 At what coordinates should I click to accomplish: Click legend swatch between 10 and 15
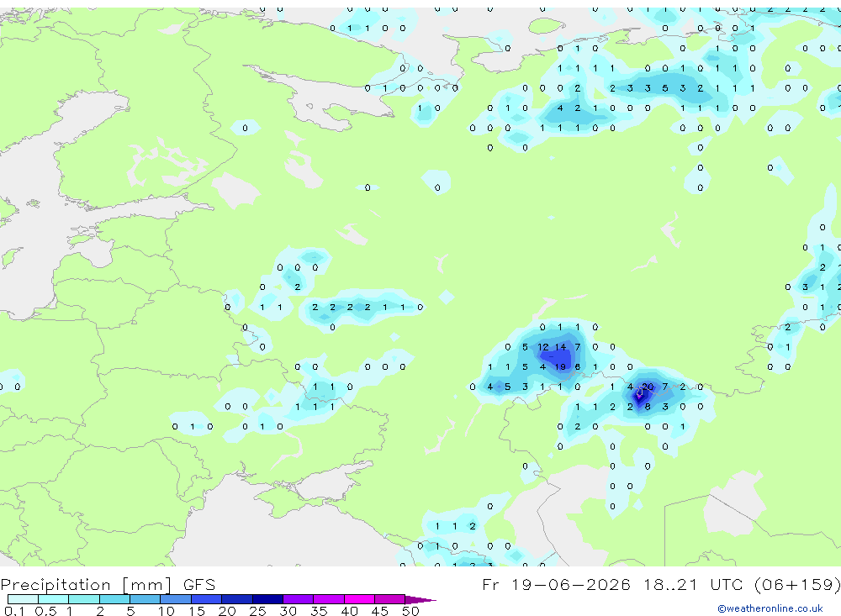[x=176, y=599]
